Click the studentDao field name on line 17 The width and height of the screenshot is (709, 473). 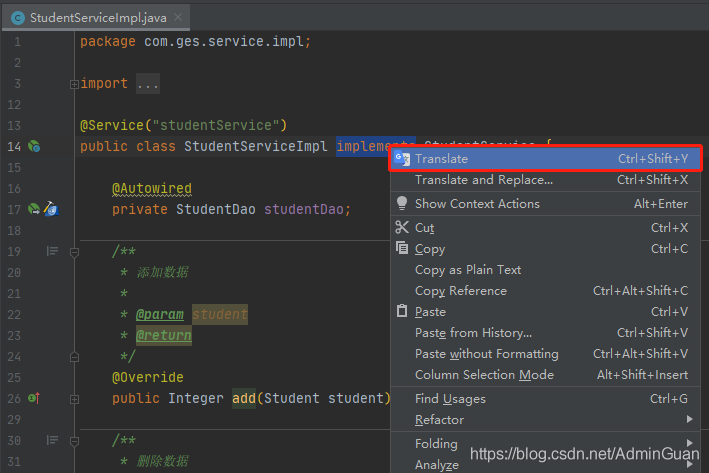(x=303, y=209)
